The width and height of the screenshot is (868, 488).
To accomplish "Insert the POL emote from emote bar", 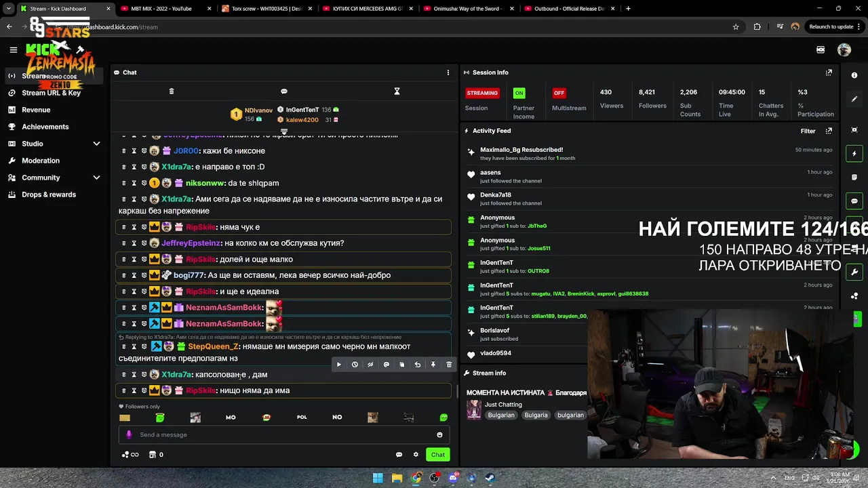I will pyautogui.click(x=302, y=418).
